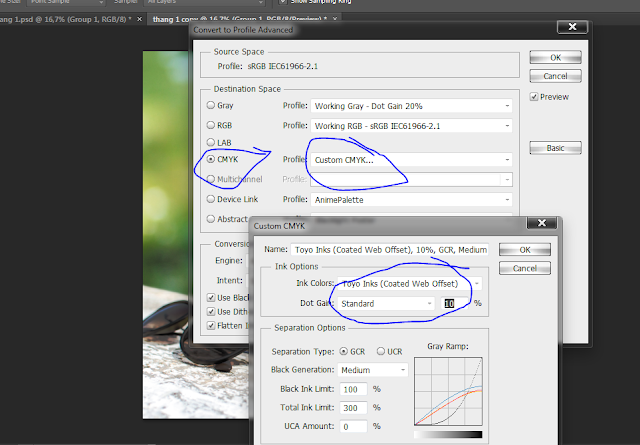Click the sRGB IEC61966-2.1 source profile text
The height and width of the screenshot is (445, 640).
tap(282, 66)
